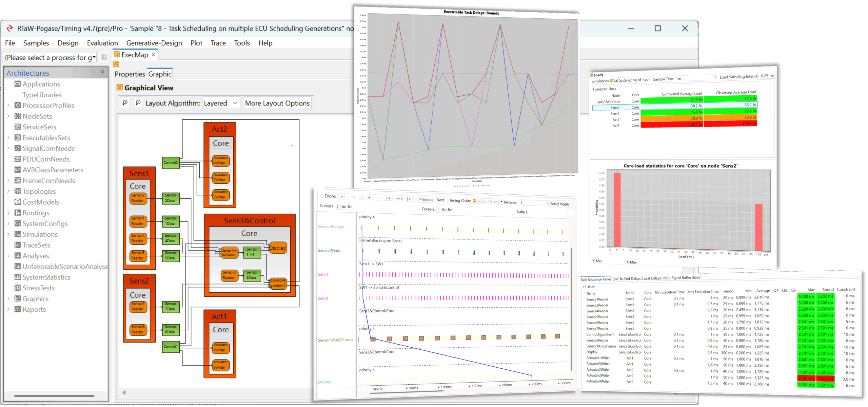
Task: Click the SystemConfigs icon
Action: tap(18, 224)
